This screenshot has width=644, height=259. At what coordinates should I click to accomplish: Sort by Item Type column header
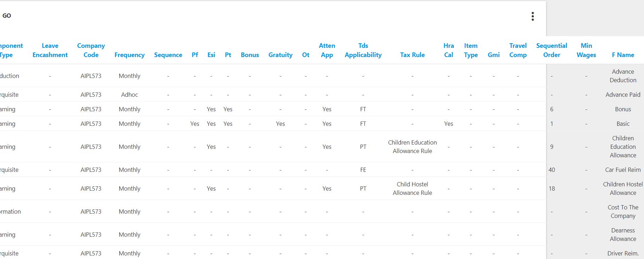point(471,50)
